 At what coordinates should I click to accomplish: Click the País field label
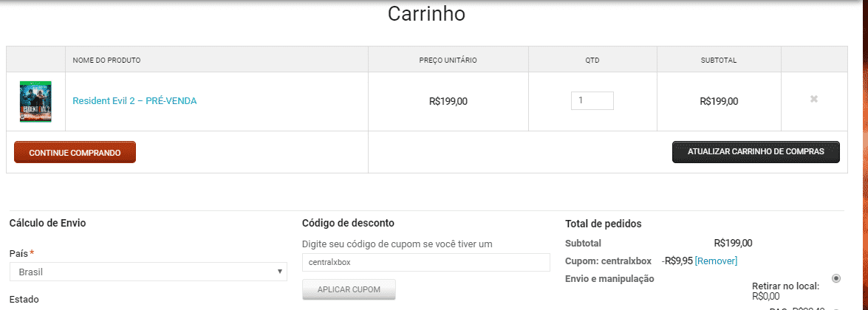[x=18, y=253]
